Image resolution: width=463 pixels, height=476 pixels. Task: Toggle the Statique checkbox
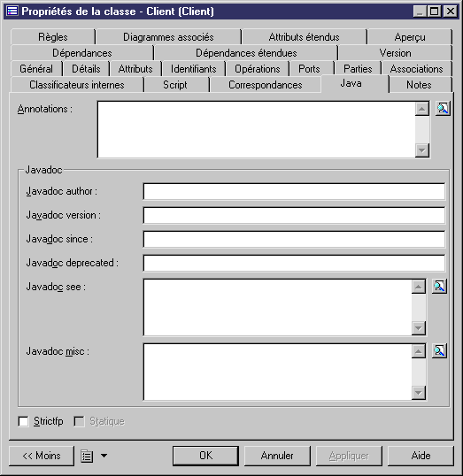[80, 421]
